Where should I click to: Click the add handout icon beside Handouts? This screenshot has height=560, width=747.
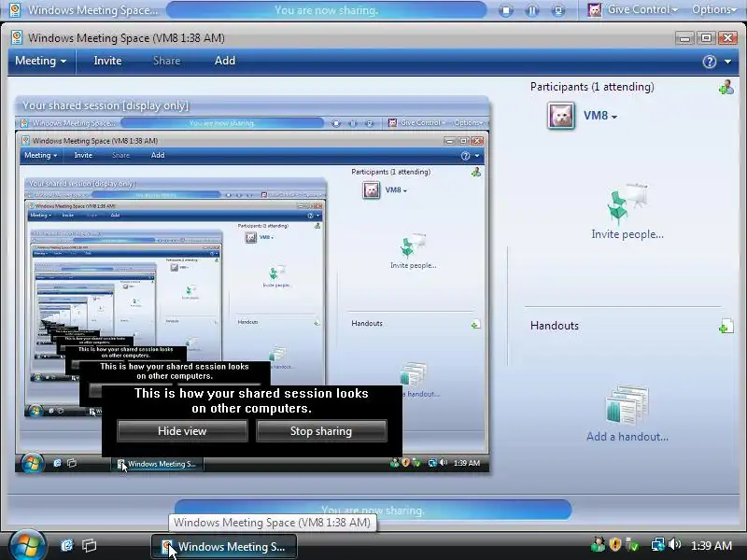tap(726, 326)
